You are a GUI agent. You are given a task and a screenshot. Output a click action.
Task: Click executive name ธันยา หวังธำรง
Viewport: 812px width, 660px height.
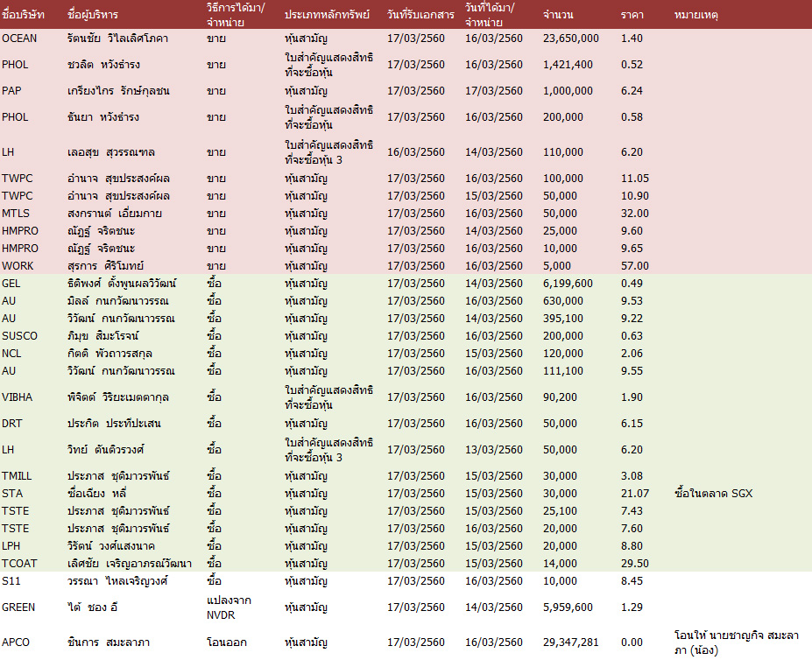pyautogui.click(x=103, y=117)
